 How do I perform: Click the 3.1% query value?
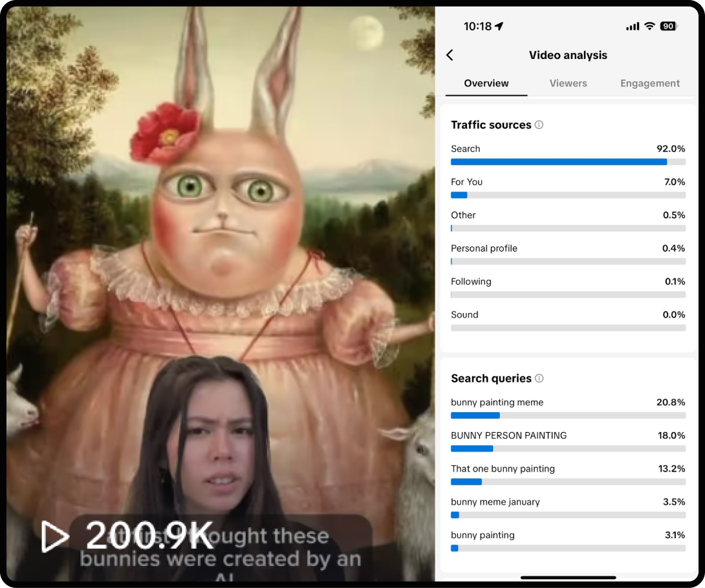pos(675,536)
